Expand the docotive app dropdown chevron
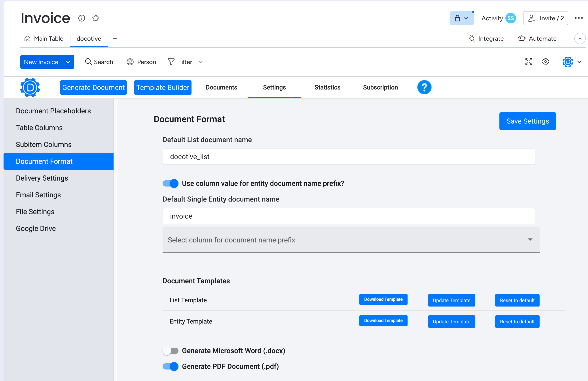The height and width of the screenshot is (381, 588). [x=579, y=62]
